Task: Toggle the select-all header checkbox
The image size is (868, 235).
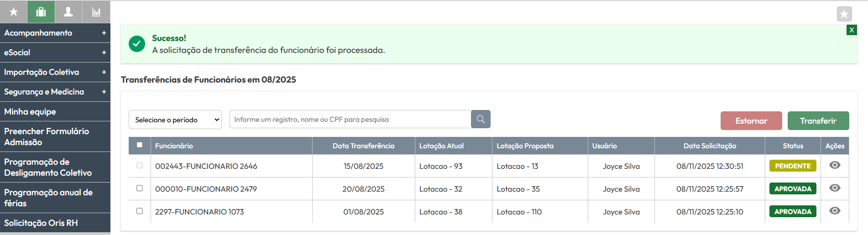Action: click(x=140, y=145)
